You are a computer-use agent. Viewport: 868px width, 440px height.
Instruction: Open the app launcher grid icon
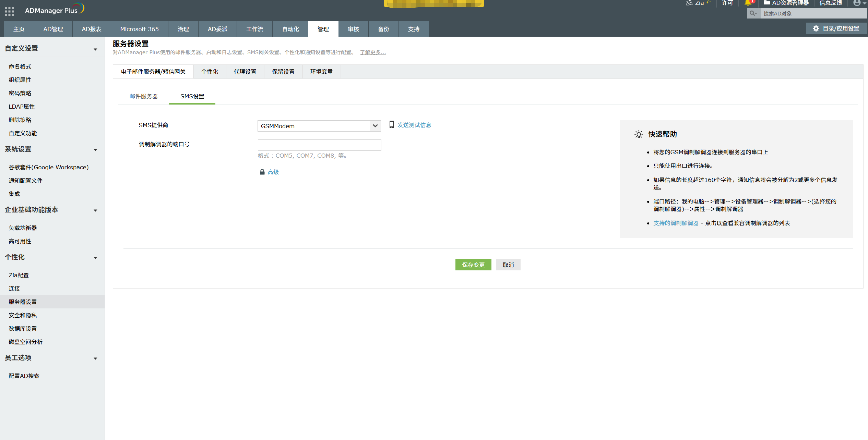pyautogui.click(x=9, y=11)
